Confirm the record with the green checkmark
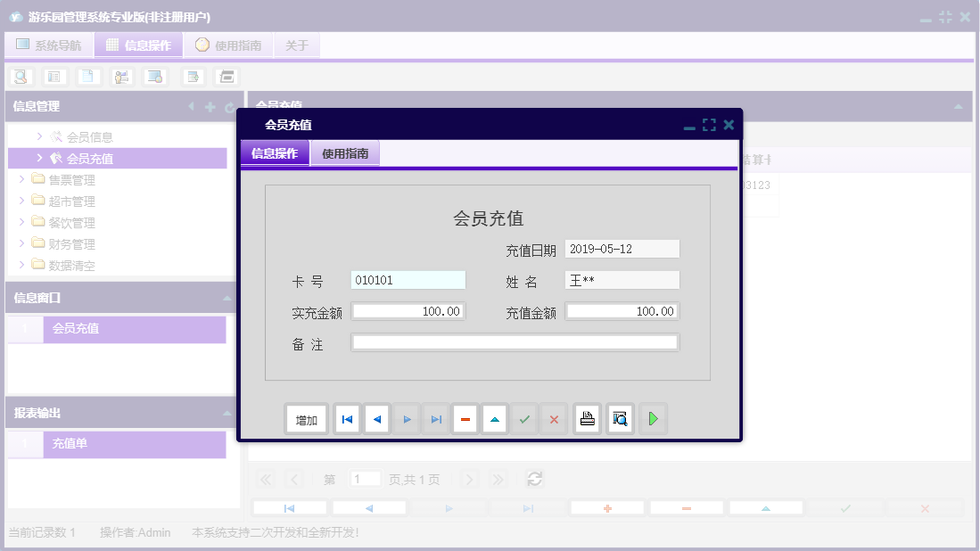The width and height of the screenshot is (980, 551). (x=524, y=418)
